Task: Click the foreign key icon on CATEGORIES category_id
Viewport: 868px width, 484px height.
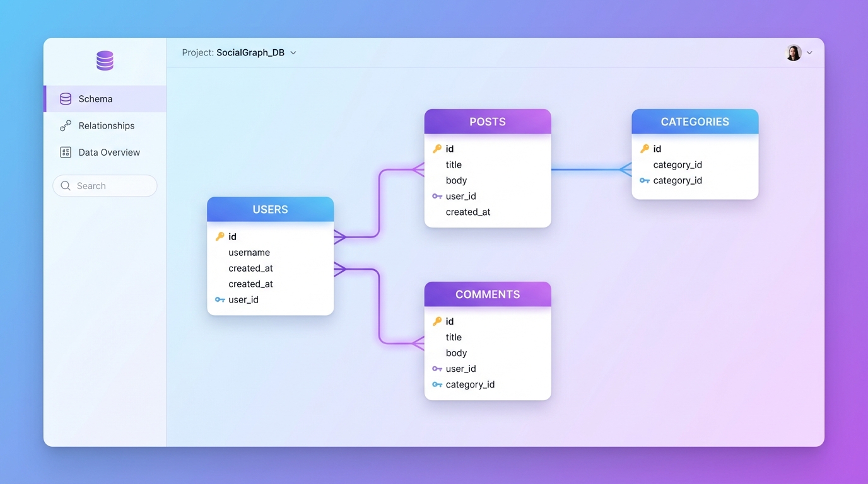Action: pos(645,180)
